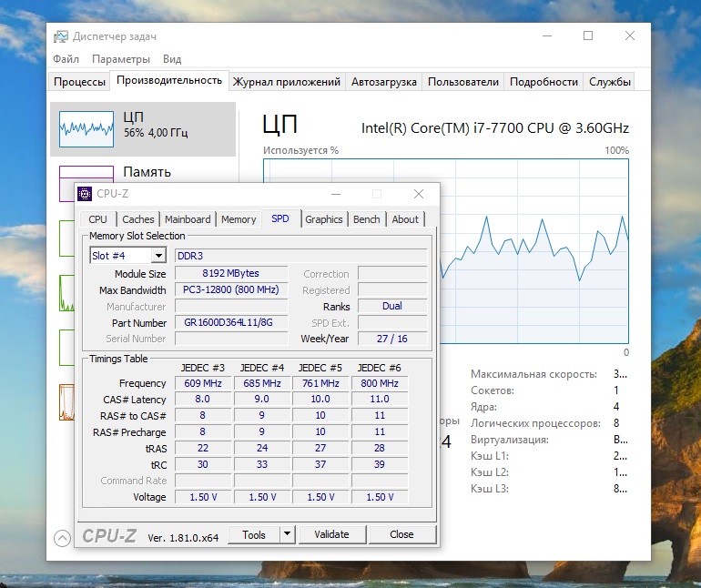Click the JEDEC #6 frequency 800 MHz

click(x=380, y=383)
